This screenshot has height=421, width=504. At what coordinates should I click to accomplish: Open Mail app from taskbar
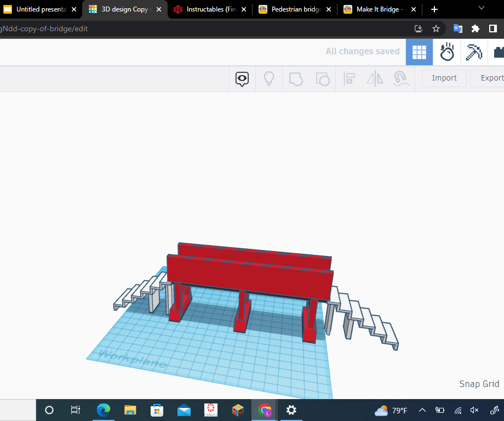click(184, 411)
